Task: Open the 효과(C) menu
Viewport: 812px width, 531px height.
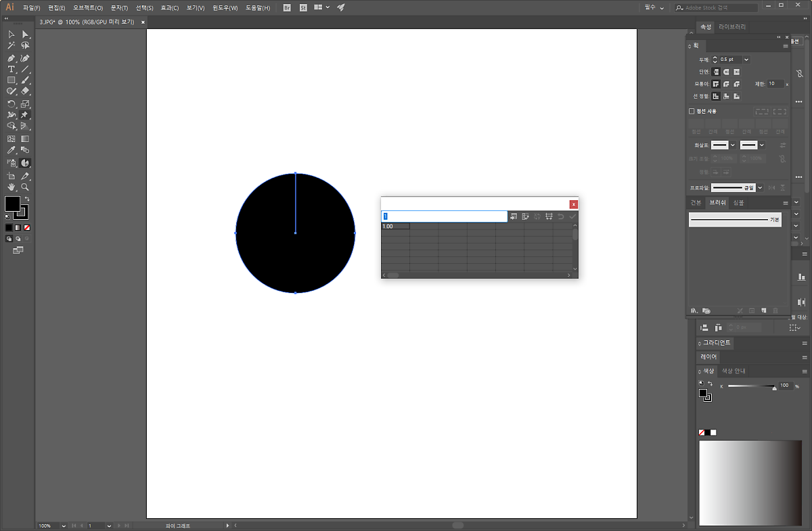Action: click(x=170, y=7)
